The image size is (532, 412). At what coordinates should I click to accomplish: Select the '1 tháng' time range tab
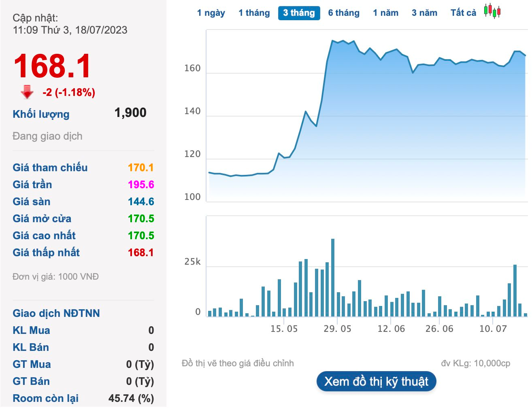[254, 13]
